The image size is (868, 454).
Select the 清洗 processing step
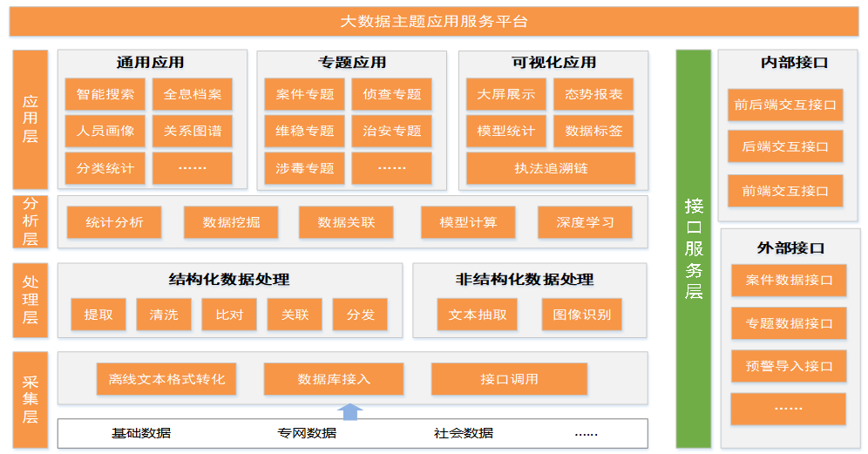(164, 315)
